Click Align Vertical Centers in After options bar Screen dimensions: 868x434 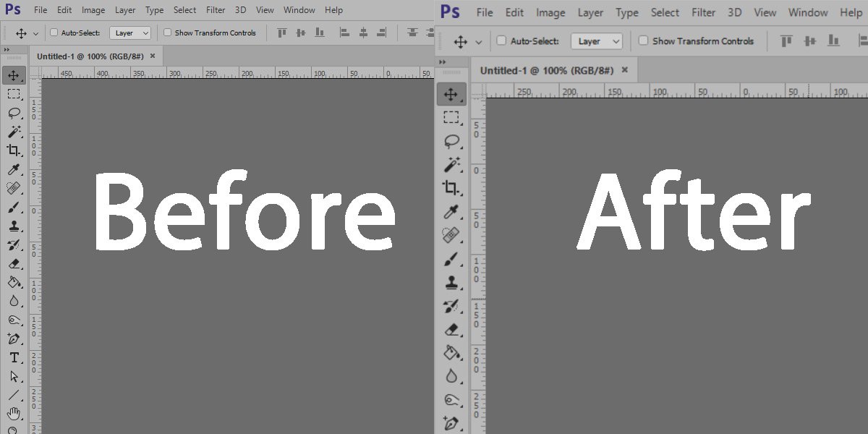tap(811, 41)
